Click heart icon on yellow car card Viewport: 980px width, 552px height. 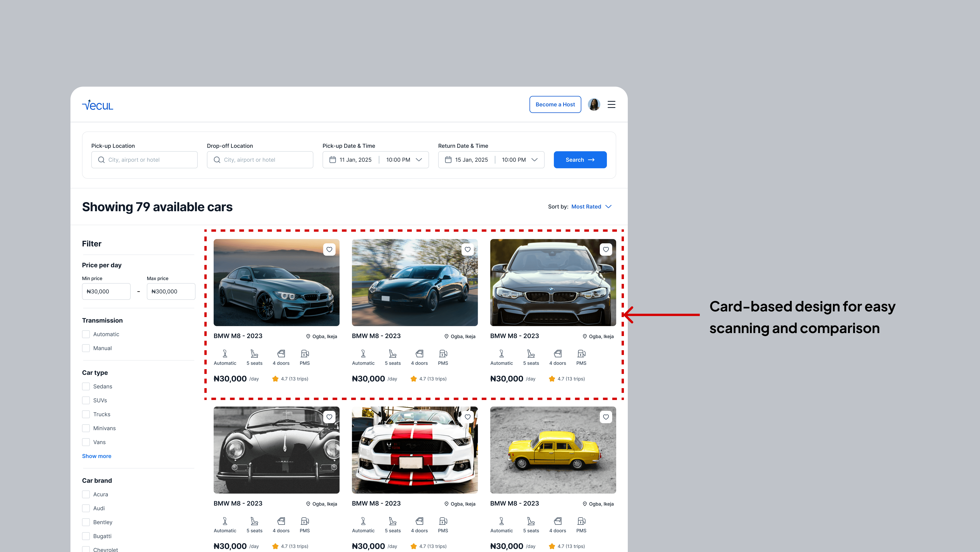[606, 417]
